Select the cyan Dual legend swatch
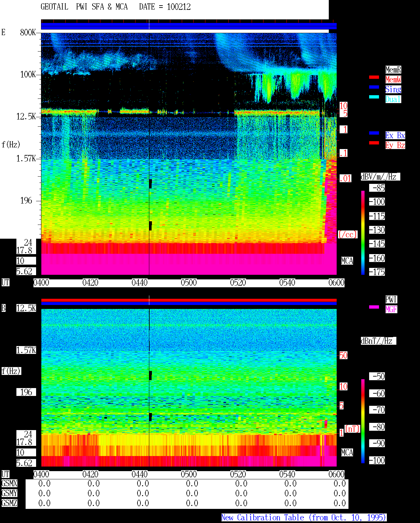This screenshot has width=420, height=523. (x=374, y=97)
